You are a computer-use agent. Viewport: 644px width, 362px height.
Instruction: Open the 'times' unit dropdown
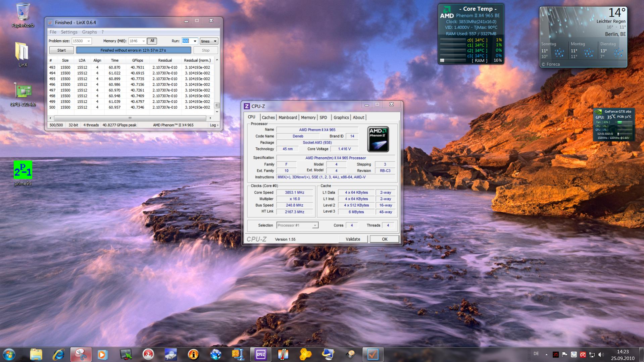pos(209,41)
